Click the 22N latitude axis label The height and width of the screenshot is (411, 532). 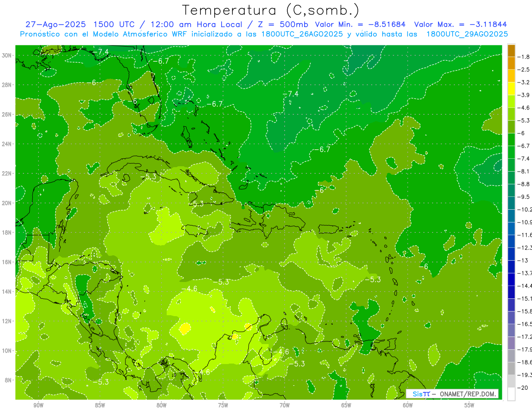coord(8,173)
